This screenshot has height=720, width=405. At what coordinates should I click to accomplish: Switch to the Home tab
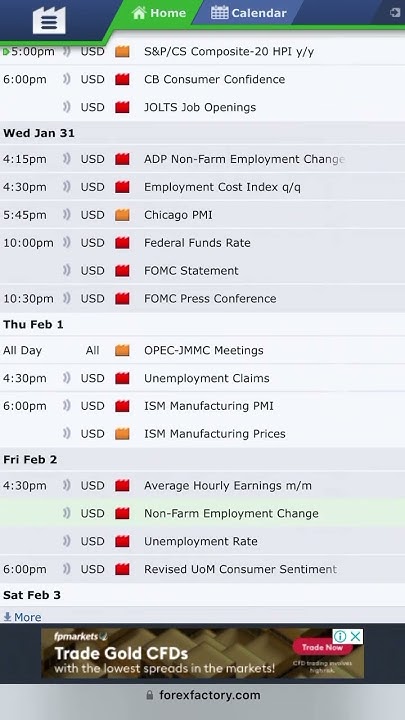click(x=158, y=13)
